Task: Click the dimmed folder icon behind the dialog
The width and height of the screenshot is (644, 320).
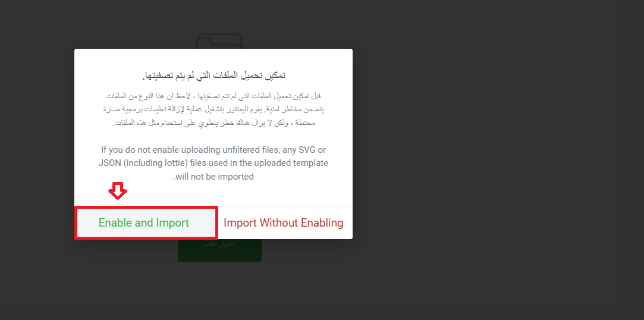Action: pyautogui.click(x=219, y=41)
